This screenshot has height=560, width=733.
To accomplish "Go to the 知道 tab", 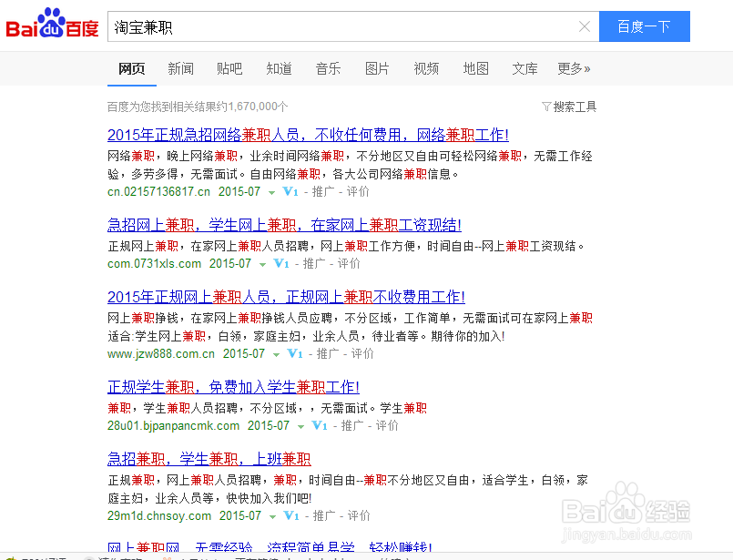I will click(279, 68).
